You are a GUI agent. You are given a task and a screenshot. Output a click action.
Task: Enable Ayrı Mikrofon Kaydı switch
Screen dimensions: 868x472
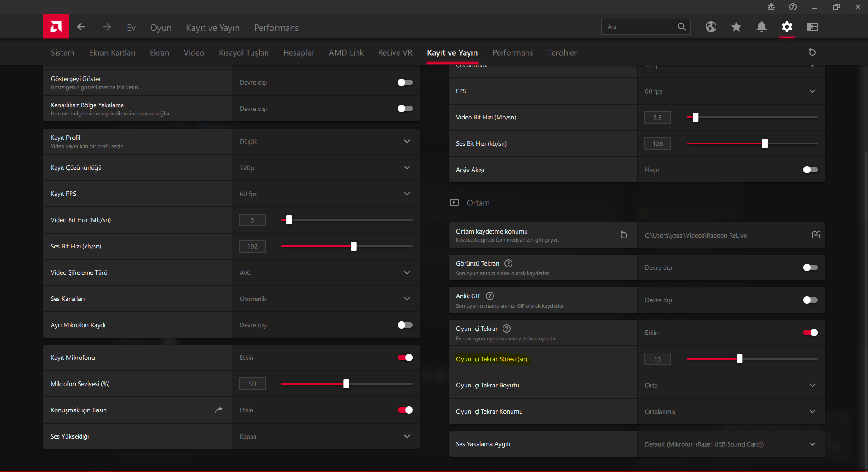pos(405,325)
